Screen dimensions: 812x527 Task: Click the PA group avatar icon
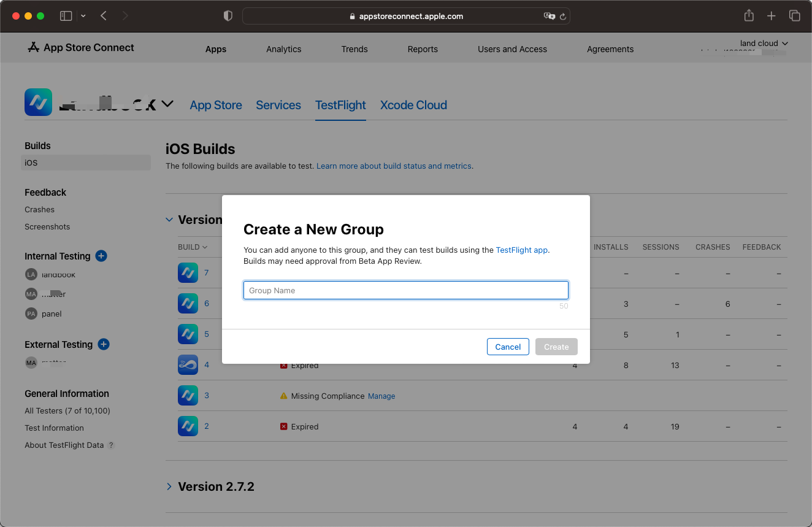coord(31,314)
